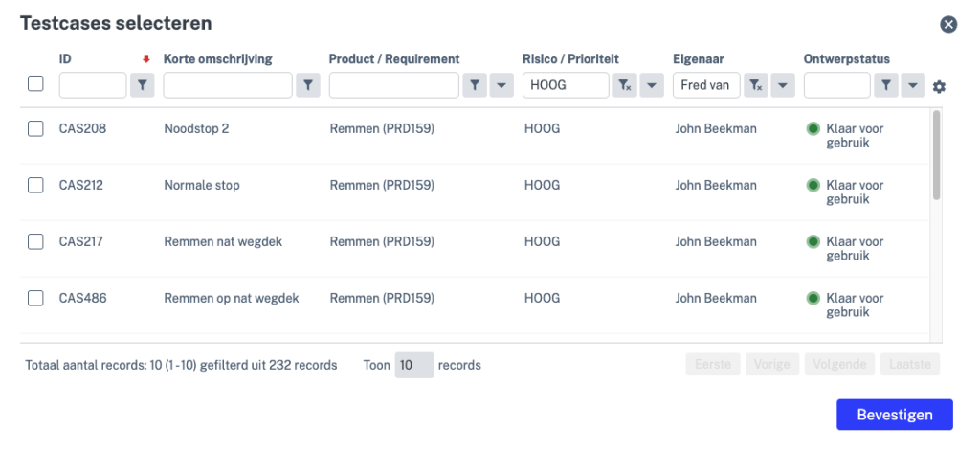980x452 pixels.
Task: Click the Toon records count field
Action: coord(413,365)
